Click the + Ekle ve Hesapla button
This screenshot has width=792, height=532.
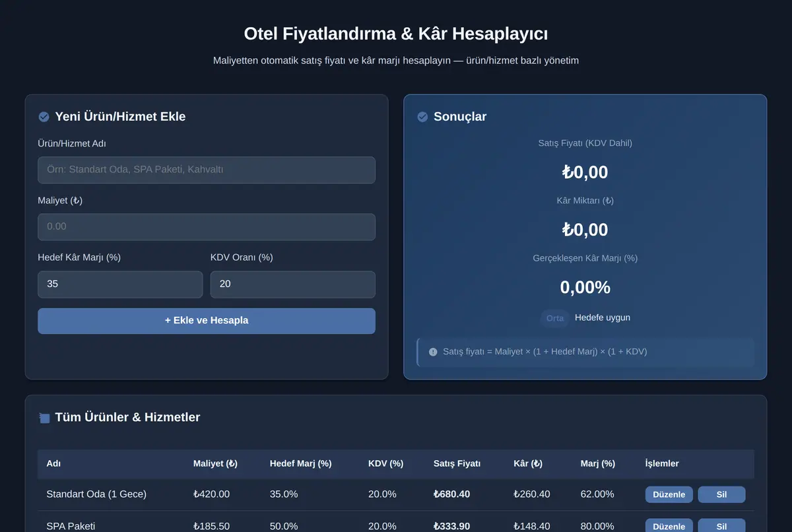click(x=207, y=321)
